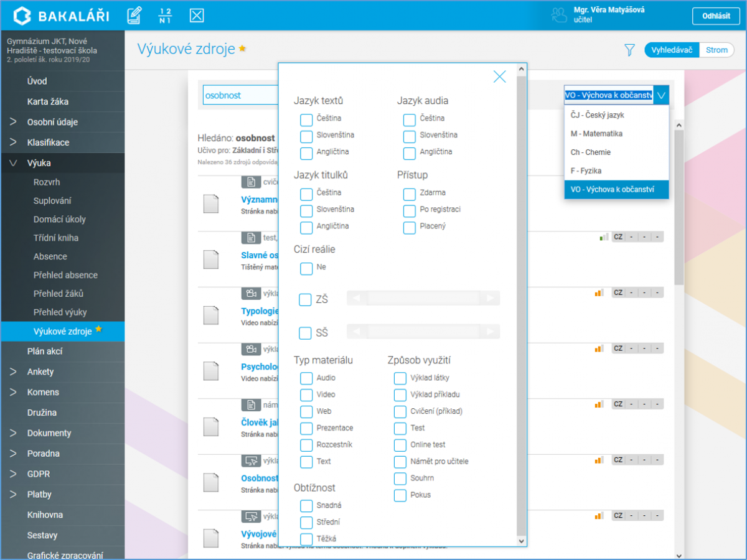Viewport: 747px width, 560px height.
Task: Expand Dokumenty in sidebar
Action: [13, 433]
